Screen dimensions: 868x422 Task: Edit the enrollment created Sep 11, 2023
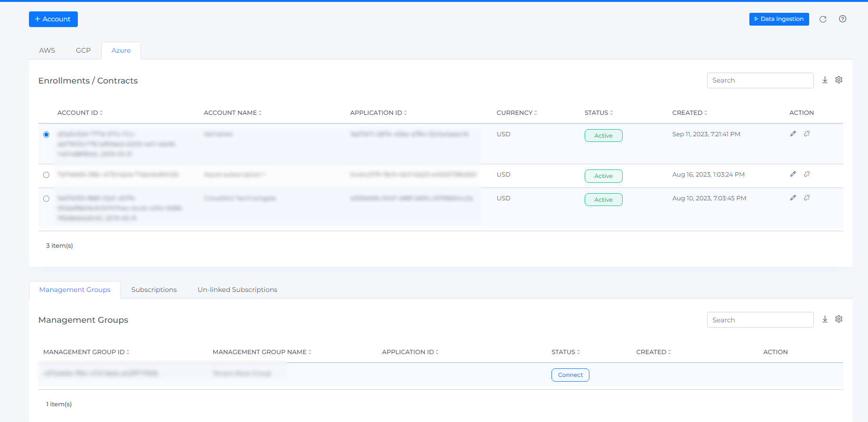pyautogui.click(x=793, y=134)
